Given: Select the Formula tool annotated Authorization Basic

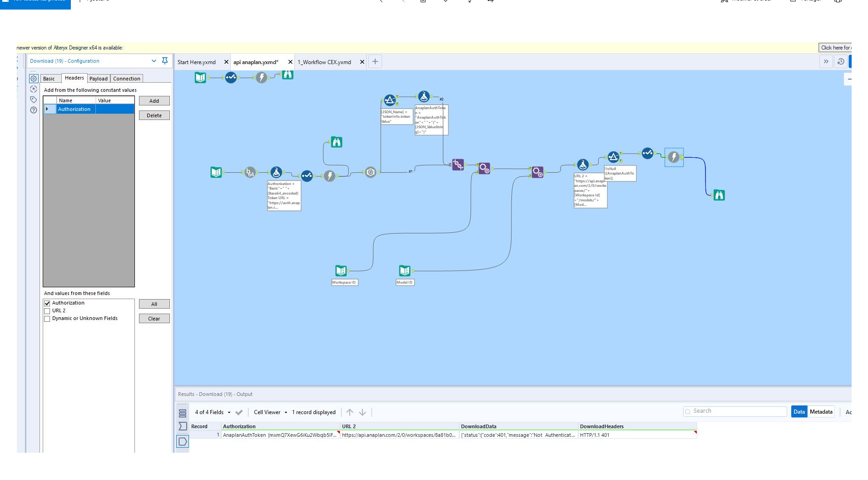Looking at the screenshot, I should pos(276,172).
